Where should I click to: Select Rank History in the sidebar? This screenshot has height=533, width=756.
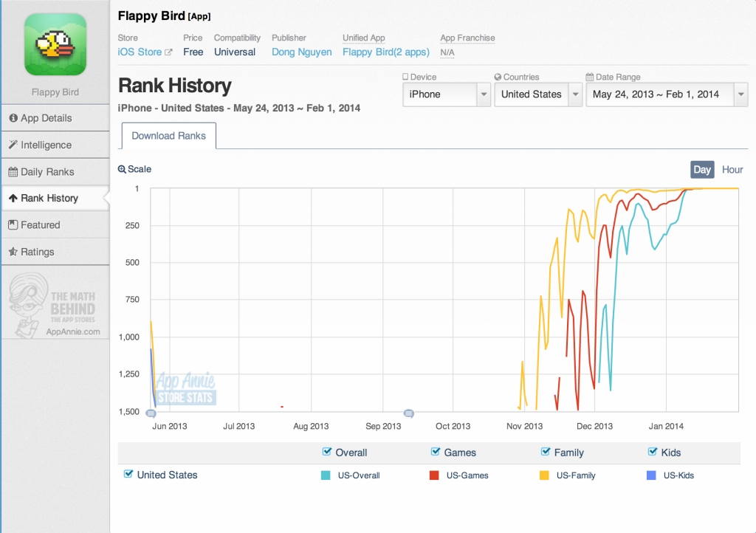(55, 198)
